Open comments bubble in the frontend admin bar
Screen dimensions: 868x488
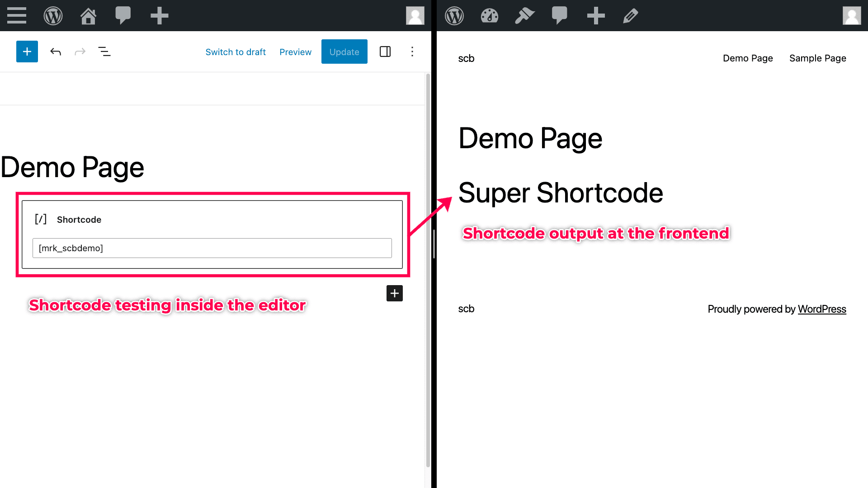click(560, 16)
